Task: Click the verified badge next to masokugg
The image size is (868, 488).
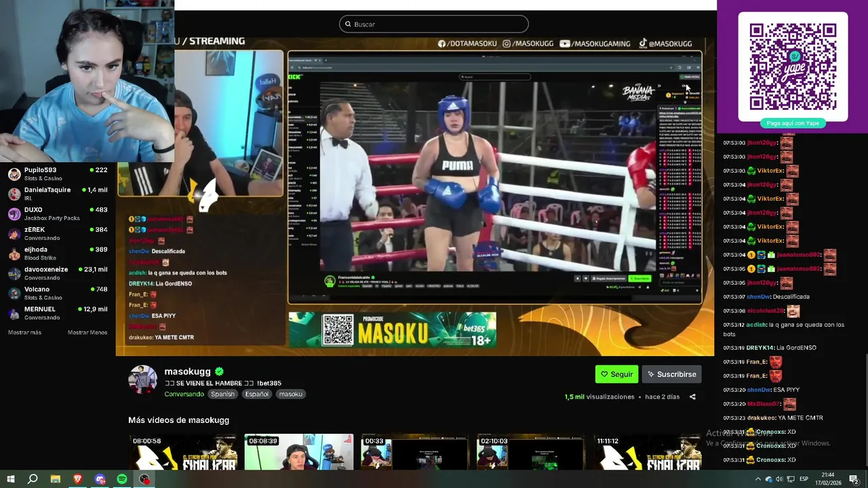Action: pos(219,371)
